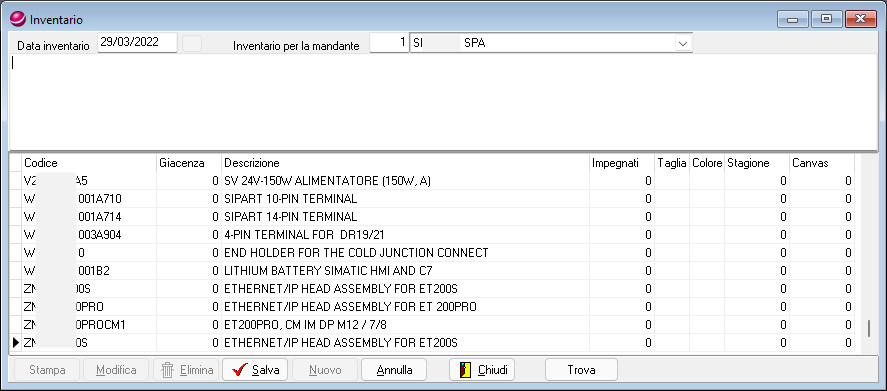Click the mandante number field
Image resolution: width=887 pixels, height=391 pixels.
coord(389,42)
